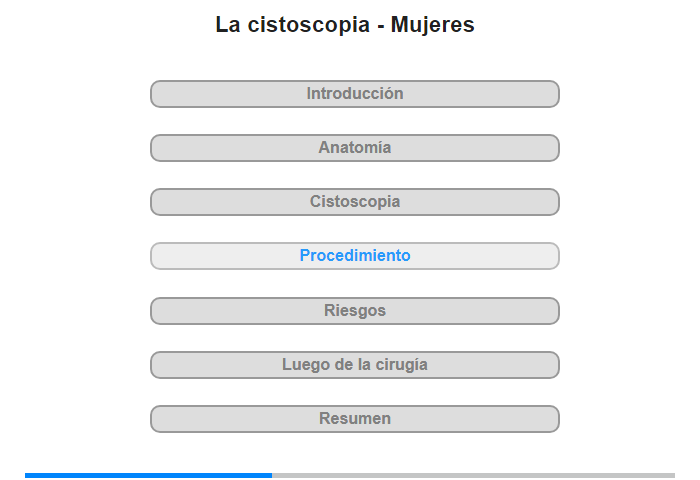Select the Cistoscopia menu button
Viewport: 700px width, 480px height.
point(354,202)
